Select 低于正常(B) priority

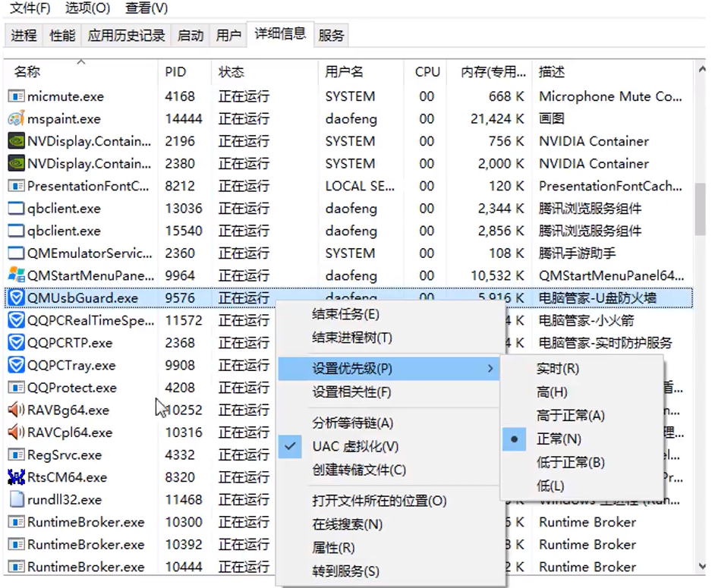pyautogui.click(x=571, y=462)
